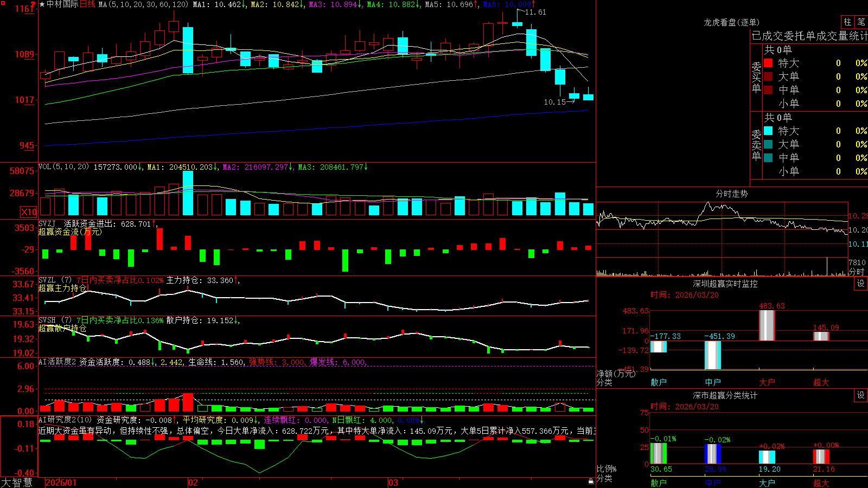Image resolution: width=868 pixels, height=488 pixels.
Task: Open 设 settings for 深圳超赢实时监控
Action: [x=861, y=284]
